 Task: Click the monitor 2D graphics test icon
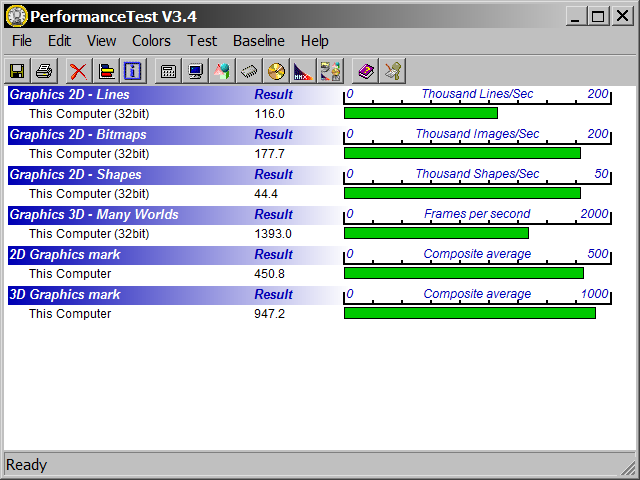pyautogui.click(x=196, y=71)
